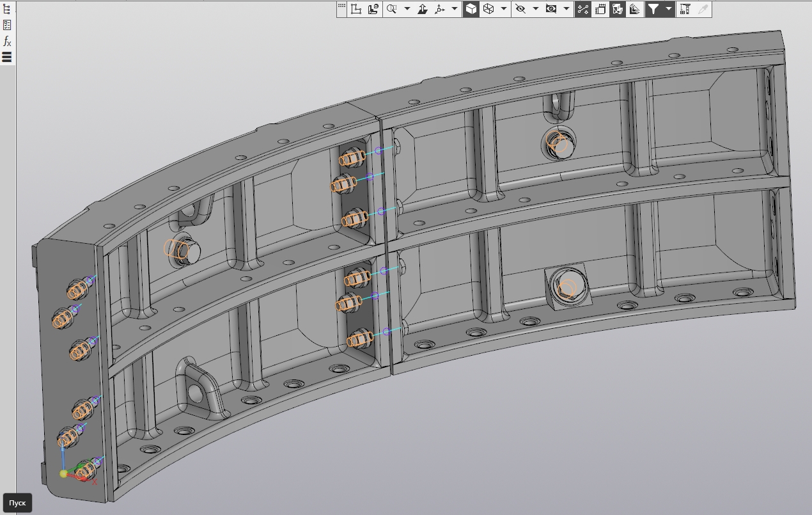The width and height of the screenshot is (812, 515).
Task: Click the selection filter funnel button
Action: point(653,9)
